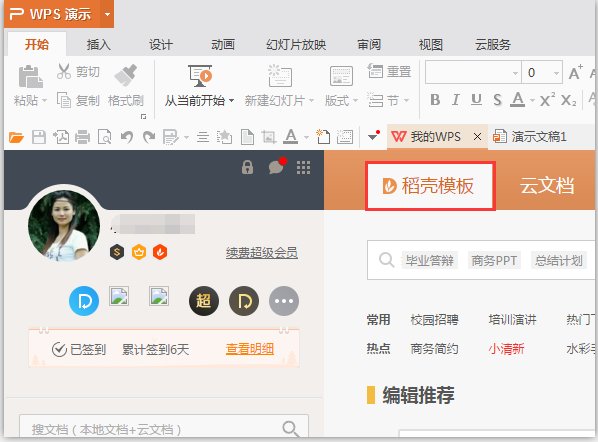Click the crop icon in quick toolbar

(x=268, y=137)
